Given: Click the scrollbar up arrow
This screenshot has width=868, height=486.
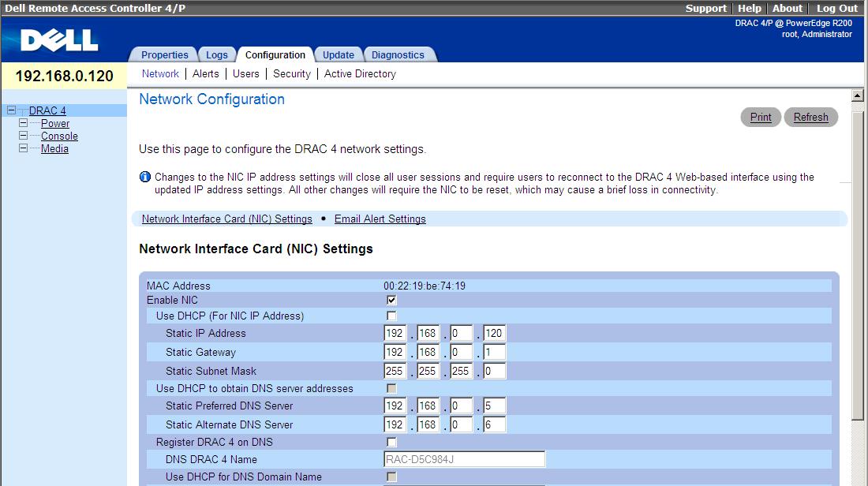Looking at the screenshot, I should coord(856,95).
